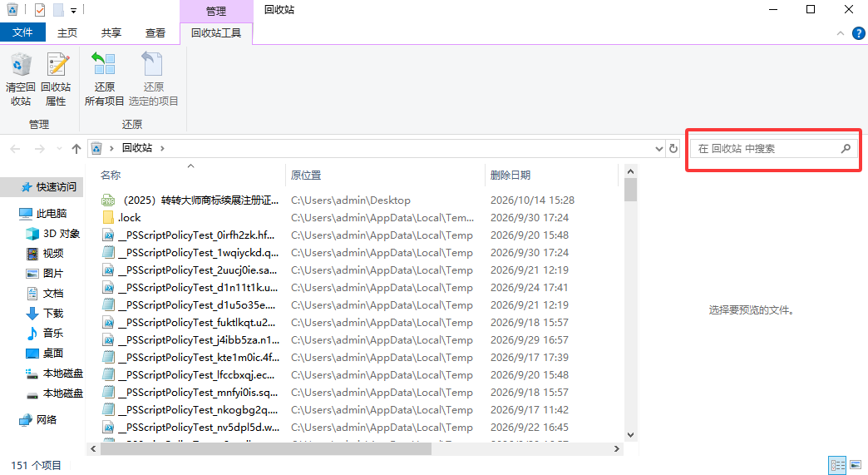
Task: Click the properties checkmark quick access icon
Action: (39, 10)
